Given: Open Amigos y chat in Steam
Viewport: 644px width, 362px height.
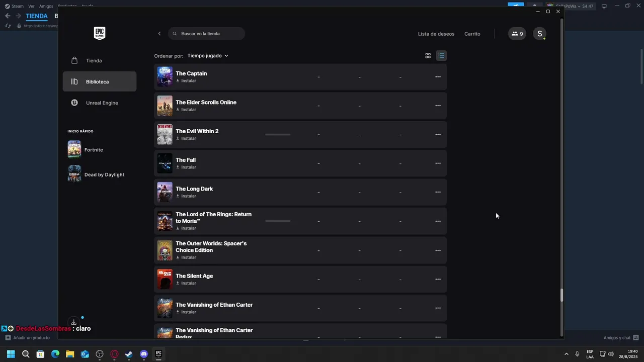Looking at the screenshot, I should [x=621, y=338].
